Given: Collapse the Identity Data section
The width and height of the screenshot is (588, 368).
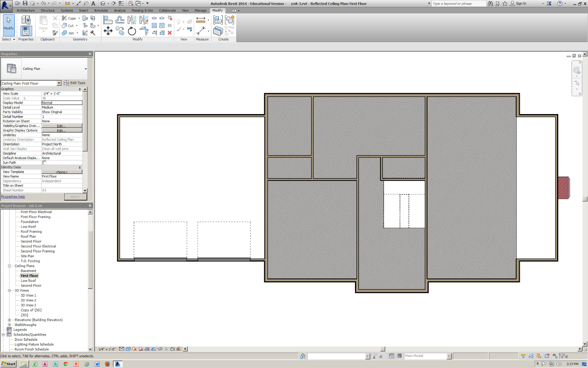Looking at the screenshot, I should point(80,167).
